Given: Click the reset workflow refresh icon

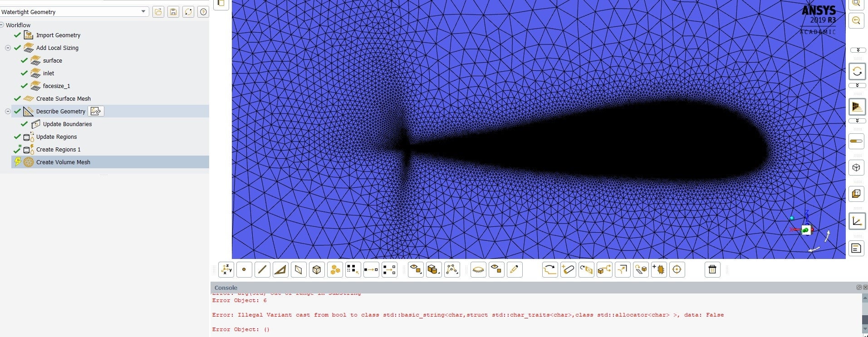Looking at the screenshot, I should (x=188, y=12).
